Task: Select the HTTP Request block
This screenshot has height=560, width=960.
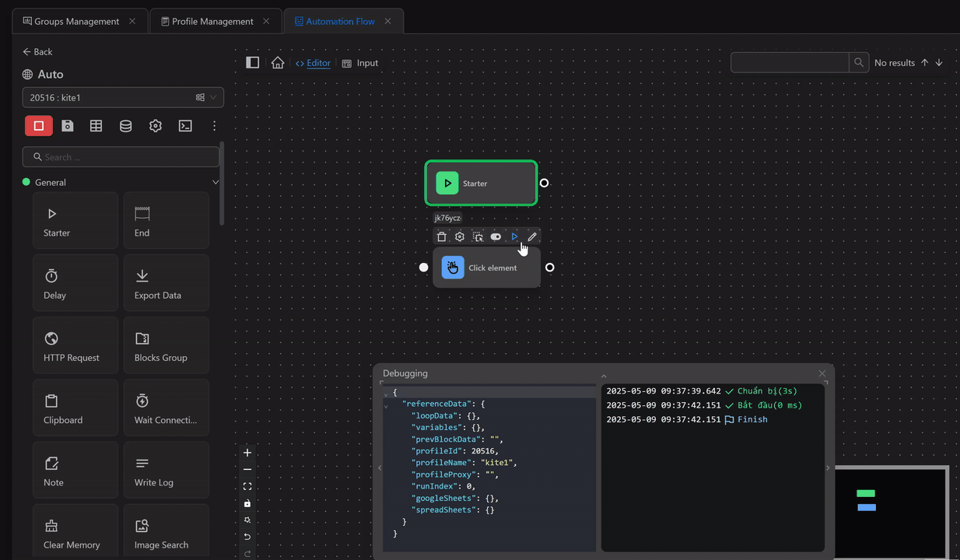Action: point(75,345)
